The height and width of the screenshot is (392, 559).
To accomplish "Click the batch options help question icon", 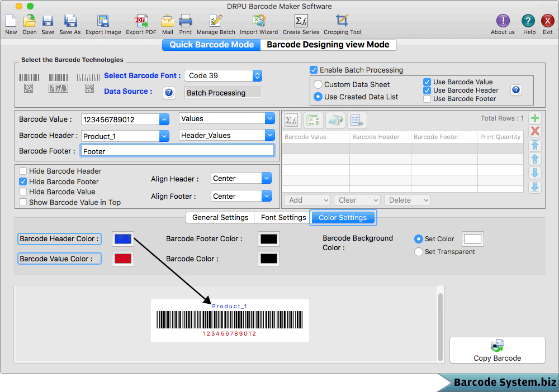I will (x=516, y=90).
